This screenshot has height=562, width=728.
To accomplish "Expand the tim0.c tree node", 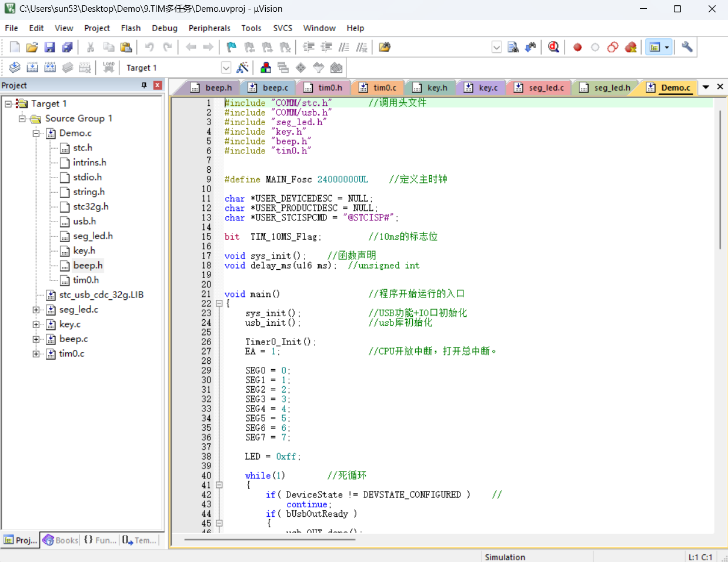I will 36,353.
